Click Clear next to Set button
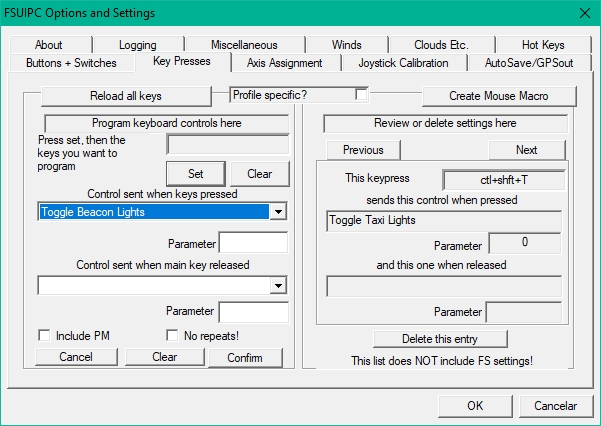This screenshot has height=426, width=601. tap(259, 174)
